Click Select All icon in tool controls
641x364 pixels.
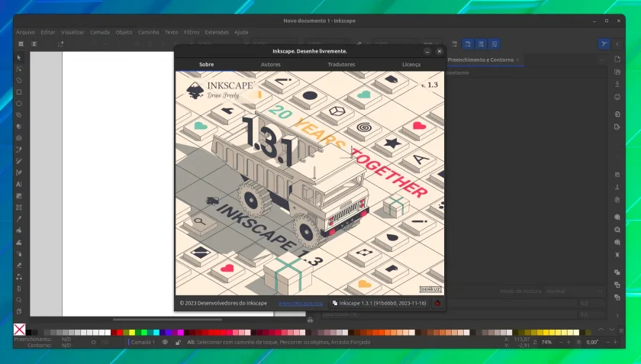coord(21,43)
